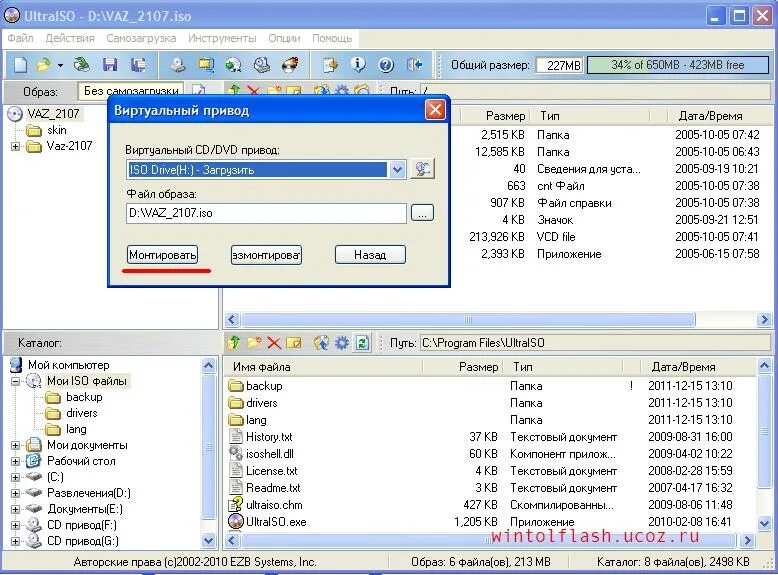The height and width of the screenshot is (575, 778).
Task: Open the Самозагрузка menu
Action: (141, 38)
